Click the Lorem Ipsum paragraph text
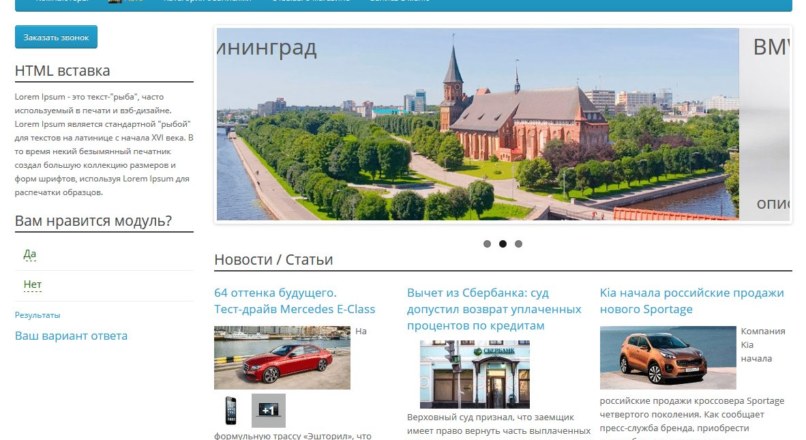806x440 pixels. 104,144
